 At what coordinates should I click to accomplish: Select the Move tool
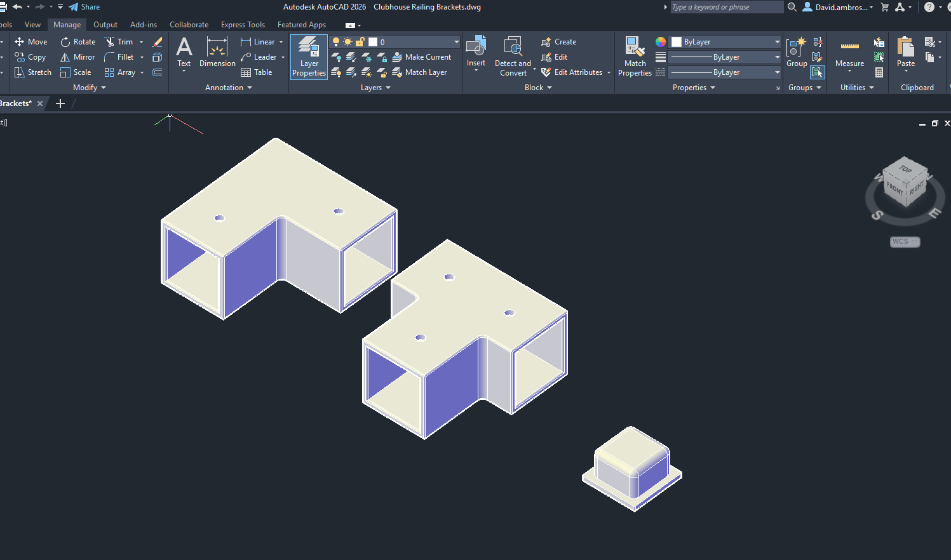[31, 42]
